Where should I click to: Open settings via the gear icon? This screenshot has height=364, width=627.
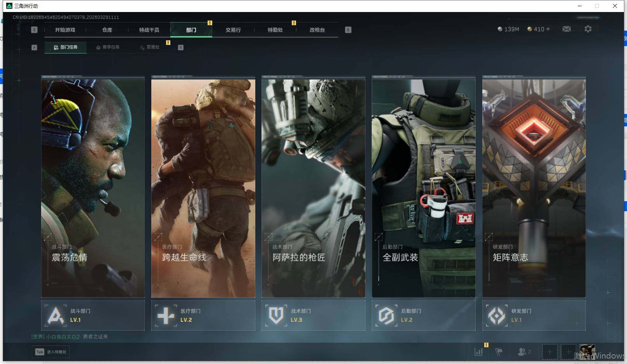pos(588,29)
